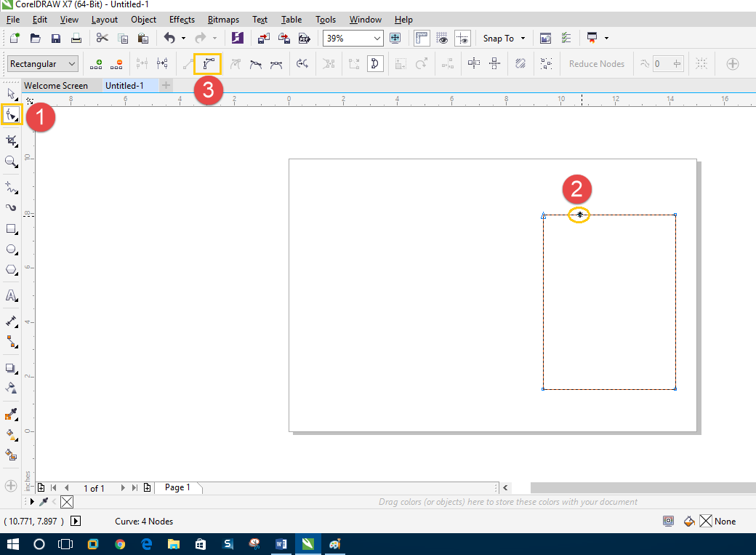Click the None fill swatch in status bar
This screenshot has width=756, height=555.
706,521
